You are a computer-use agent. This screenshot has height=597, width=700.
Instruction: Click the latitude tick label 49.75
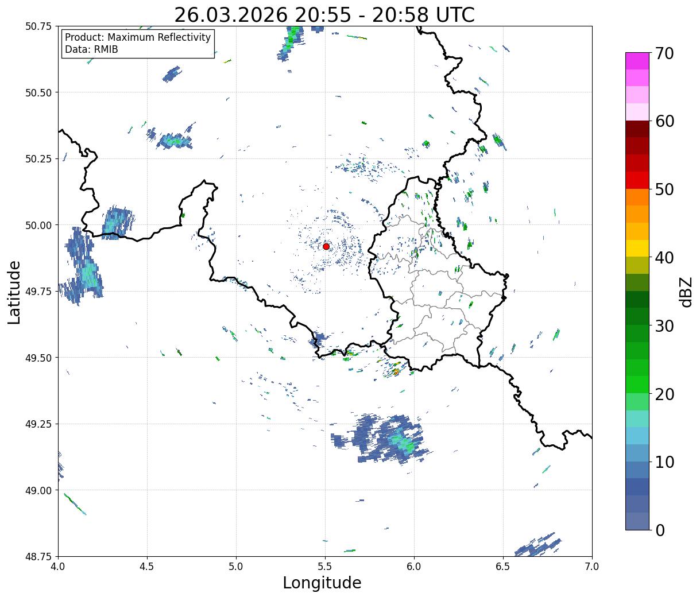click(38, 292)
